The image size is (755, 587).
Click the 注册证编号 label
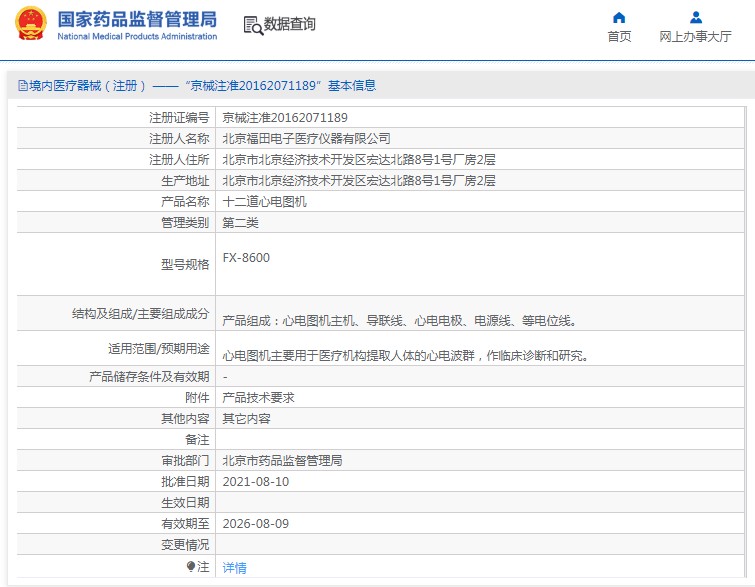coord(179,117)
